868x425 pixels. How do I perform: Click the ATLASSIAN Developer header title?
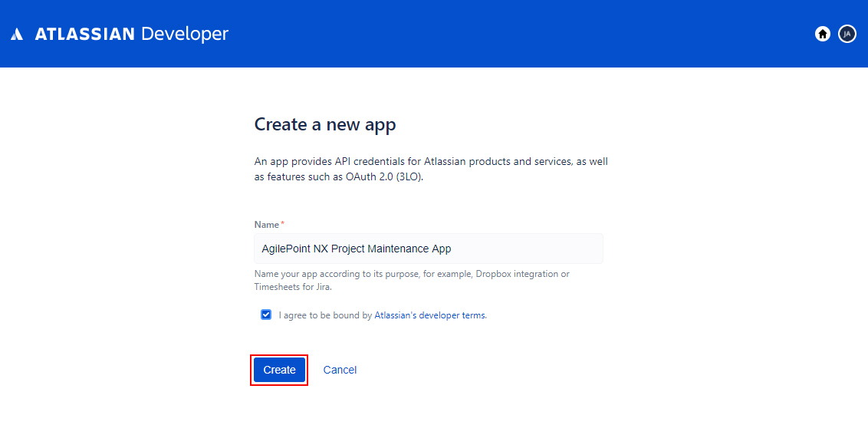(132, 34)
